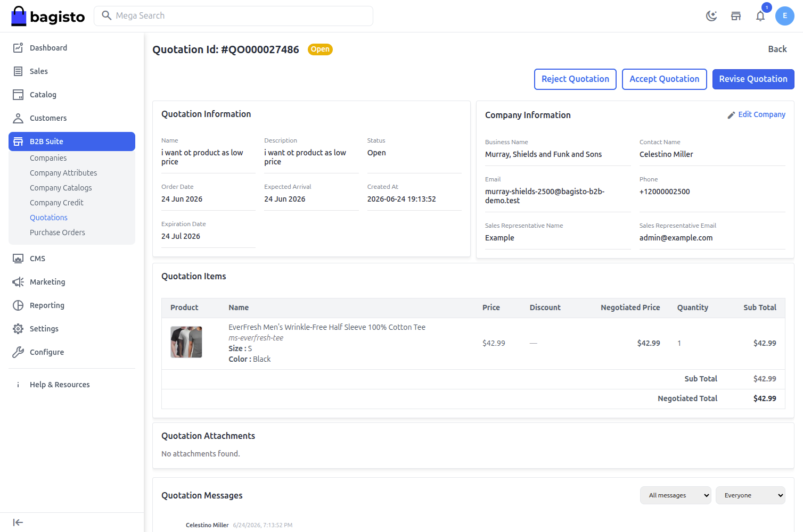The width and height of the screenshot is (803, 532).
Task: Click the bagisto logo
Action: [48, 16]
